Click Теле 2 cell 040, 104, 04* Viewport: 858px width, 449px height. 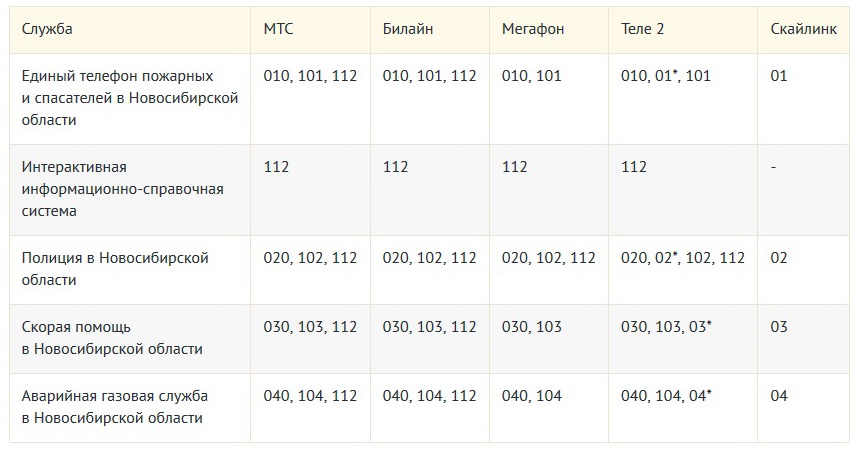pos(666,395)
